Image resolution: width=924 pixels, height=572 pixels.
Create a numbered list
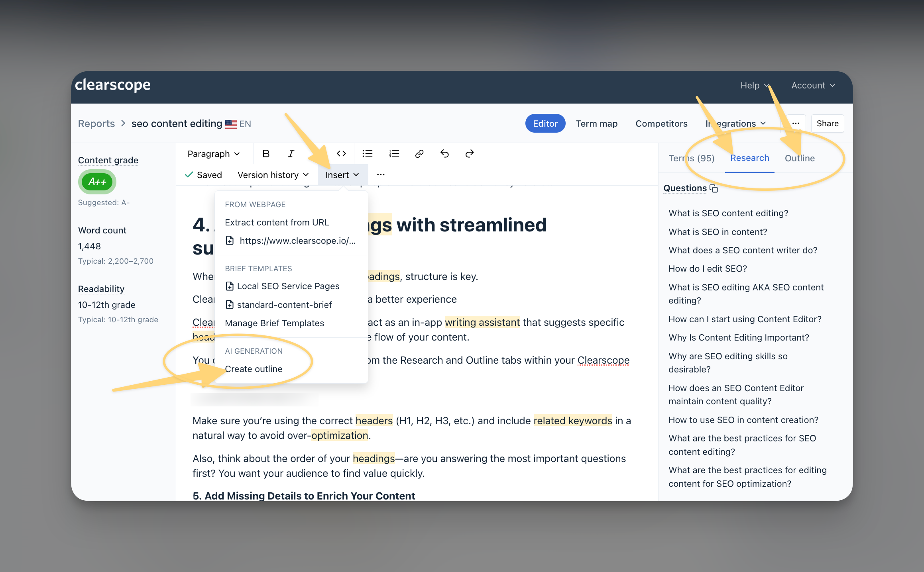pos(394,154)
